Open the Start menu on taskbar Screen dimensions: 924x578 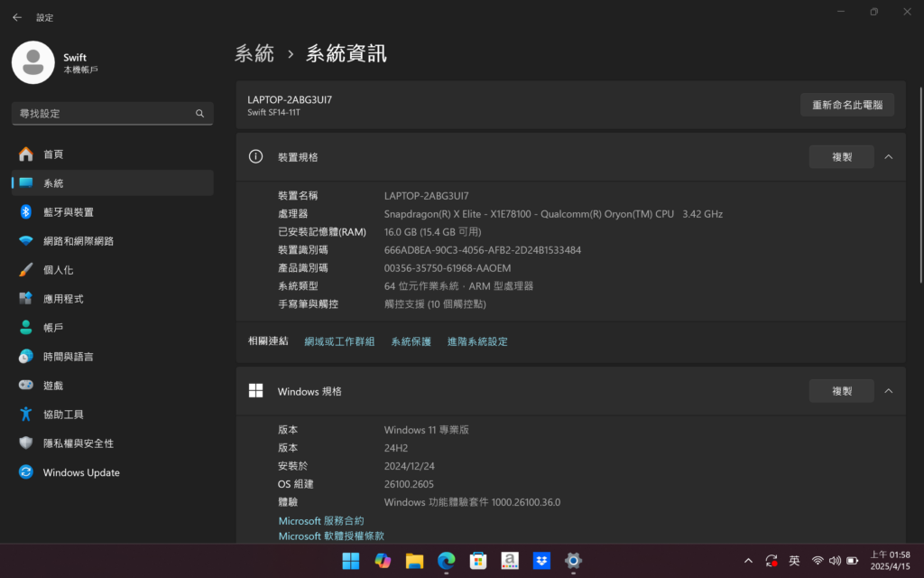351,560
